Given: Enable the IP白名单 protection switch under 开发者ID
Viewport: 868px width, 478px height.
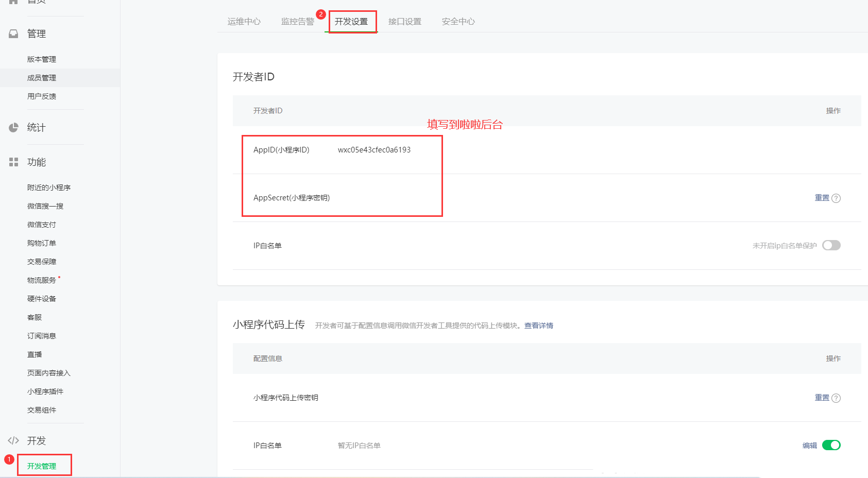Looking at the screenshot, I should (831, 245).
